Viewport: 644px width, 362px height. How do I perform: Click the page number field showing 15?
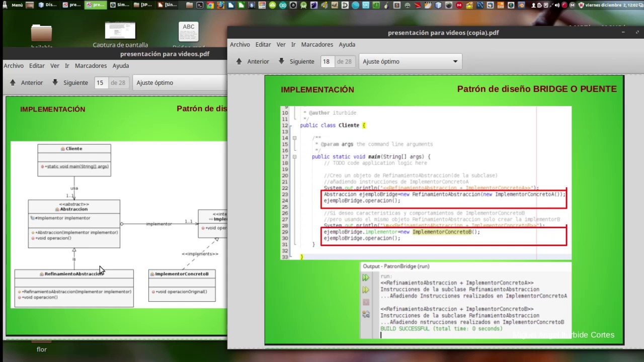point(101,82)
